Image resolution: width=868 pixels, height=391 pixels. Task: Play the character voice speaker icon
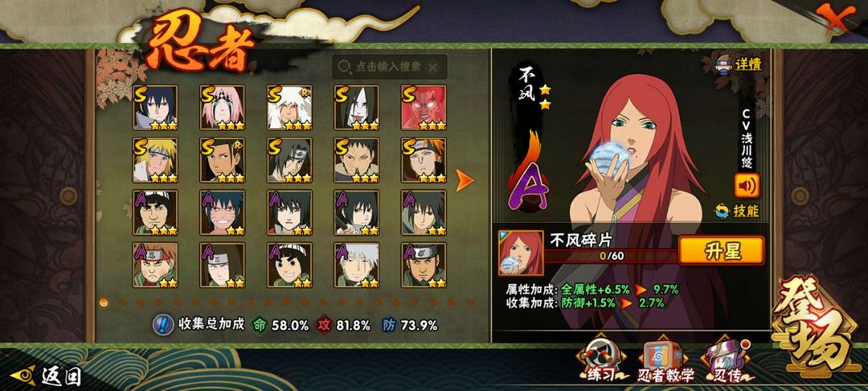coord(747,186)
